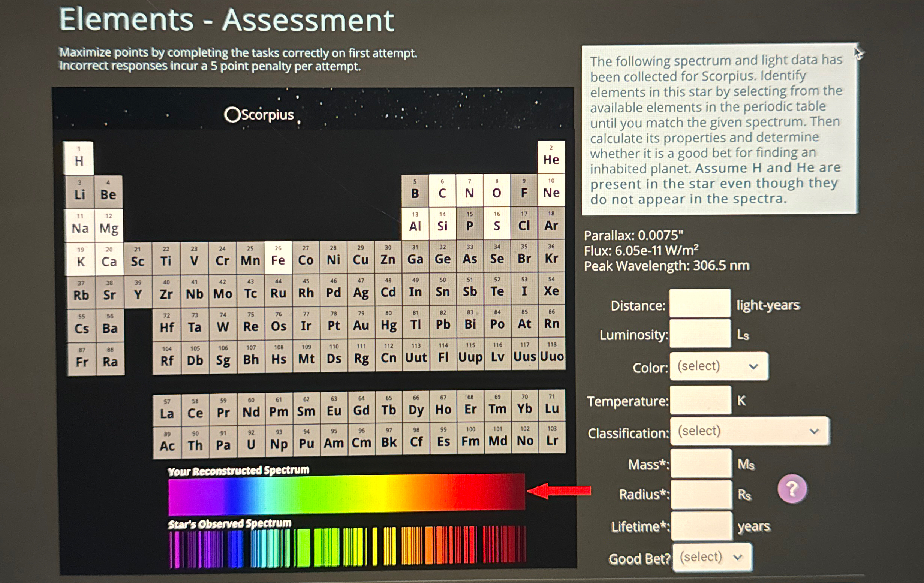Click the Luminosity input field
This screenshot has height=583, width=924.
[700, 335]
